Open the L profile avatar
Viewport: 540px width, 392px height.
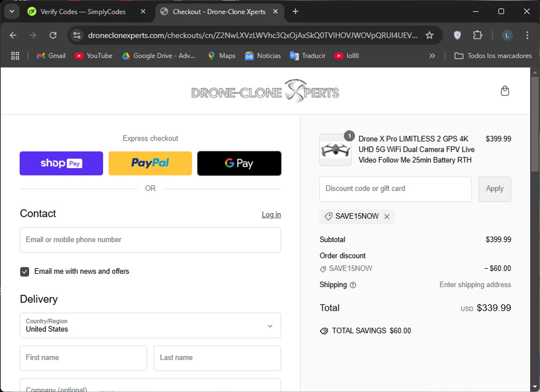pos(507,35)
